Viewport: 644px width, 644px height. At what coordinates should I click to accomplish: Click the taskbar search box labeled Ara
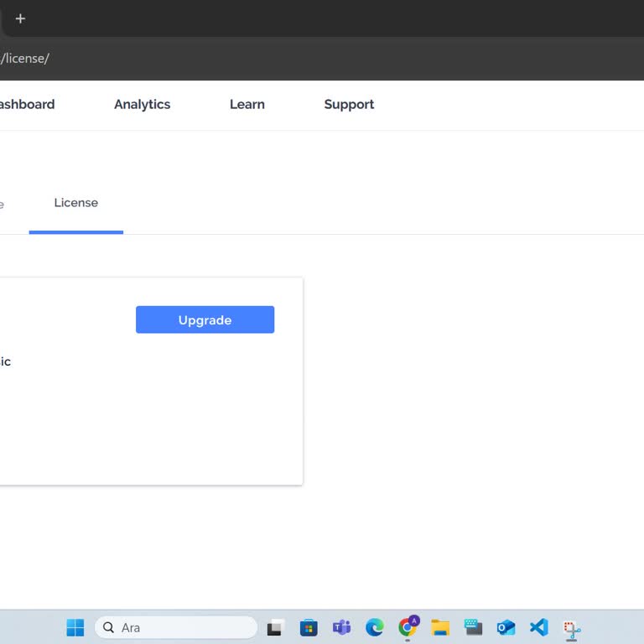pyautogui.click(x=176, y=627)
